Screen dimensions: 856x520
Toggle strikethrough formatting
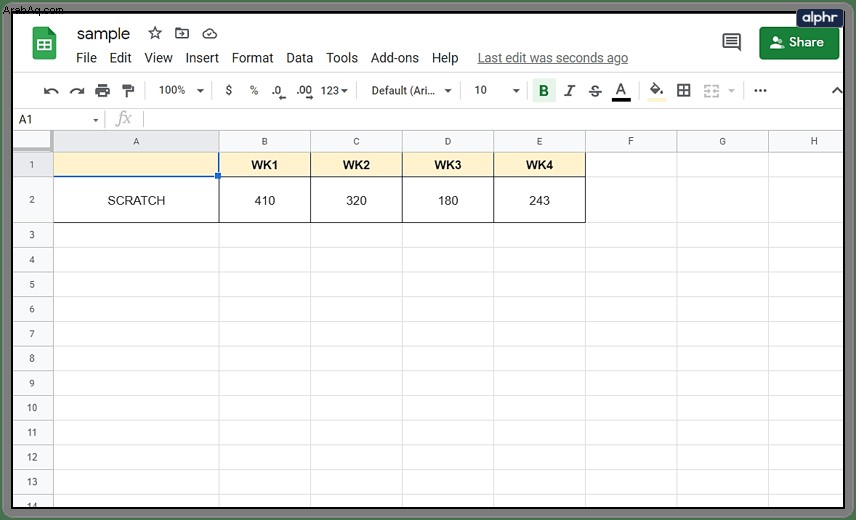tap(595, 91)
